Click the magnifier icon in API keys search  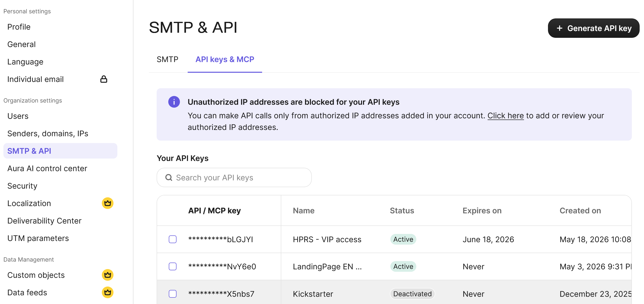[x=169, y=177]
